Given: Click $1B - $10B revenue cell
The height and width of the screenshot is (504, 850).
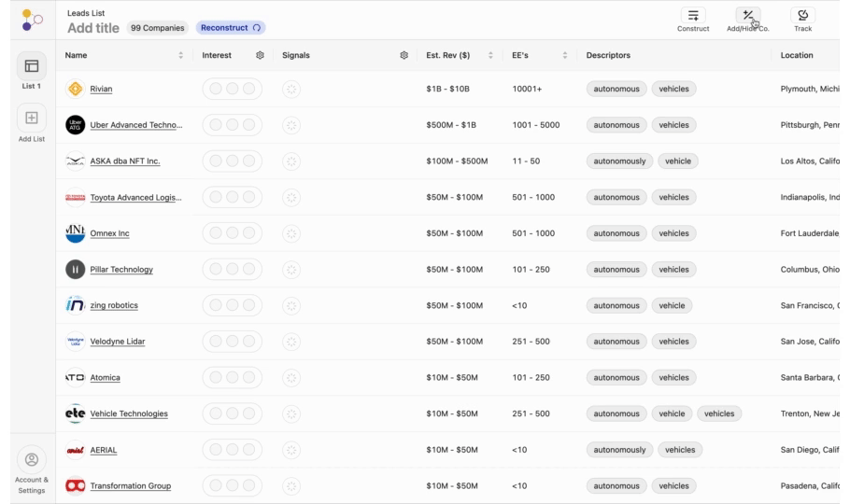Looking at the screenshot, I should point(447,89).
